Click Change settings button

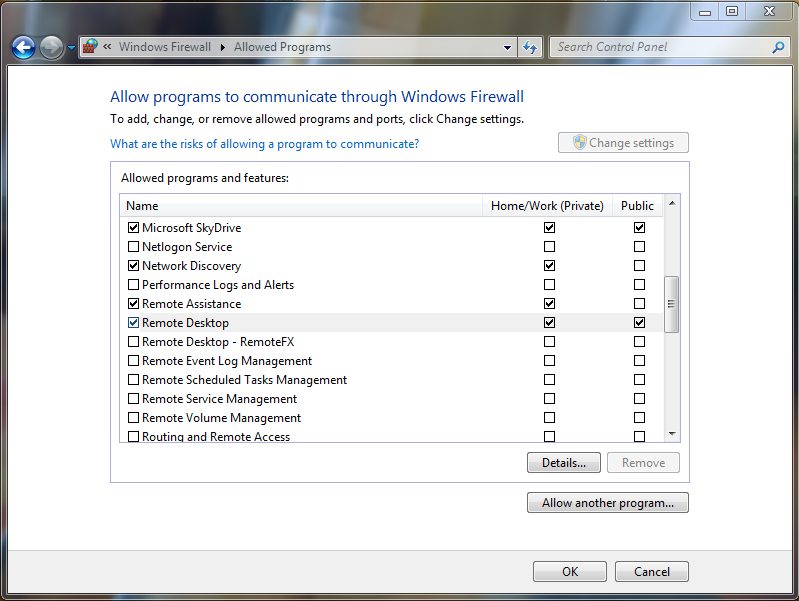623,143
